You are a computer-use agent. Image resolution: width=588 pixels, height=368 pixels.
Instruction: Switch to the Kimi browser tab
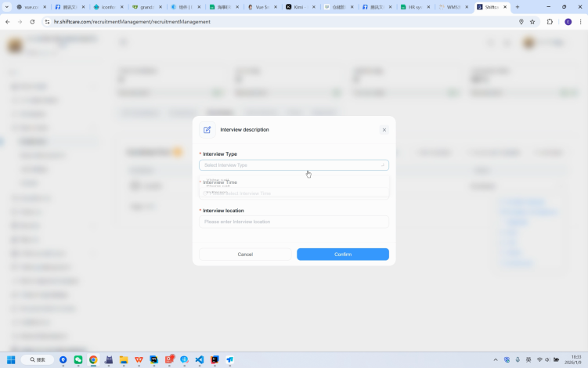tap(298, 7)
